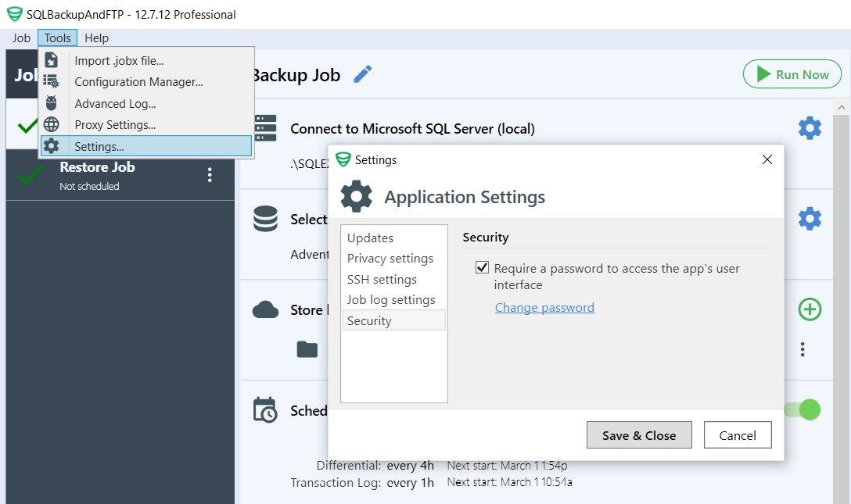
Task: Click Save & Close button
Action: click(x=639, y=434)
